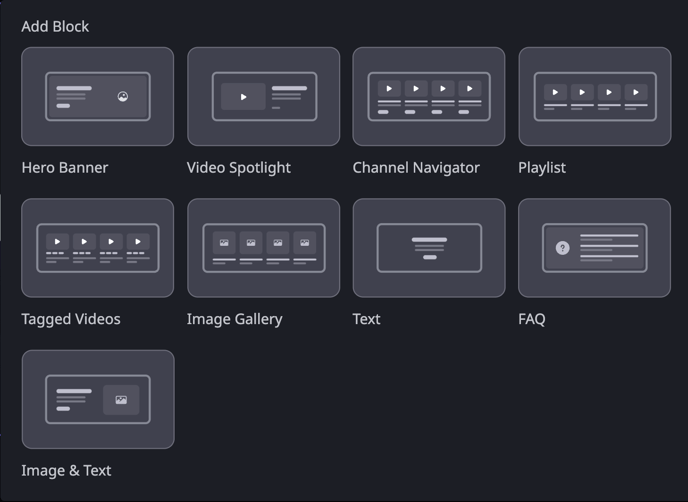Screen dimensions: 688x502
Task: Click the play icon in Video Spotlight tile
Action: click(244, 97)
